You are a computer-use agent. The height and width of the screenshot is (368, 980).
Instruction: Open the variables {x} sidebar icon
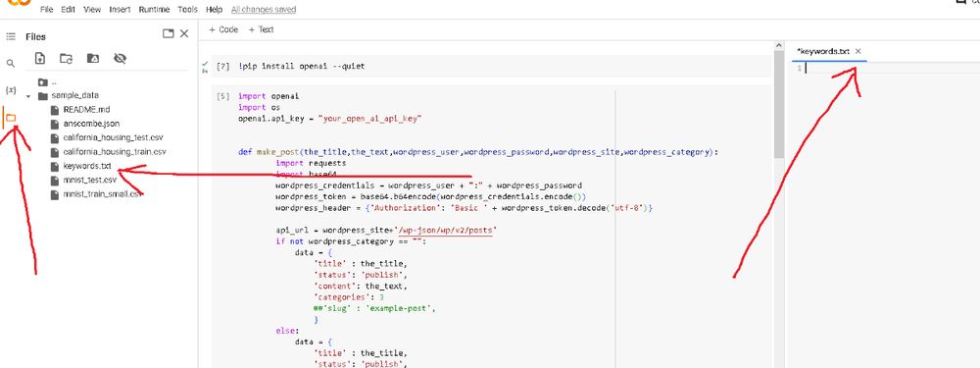[10, 90]
